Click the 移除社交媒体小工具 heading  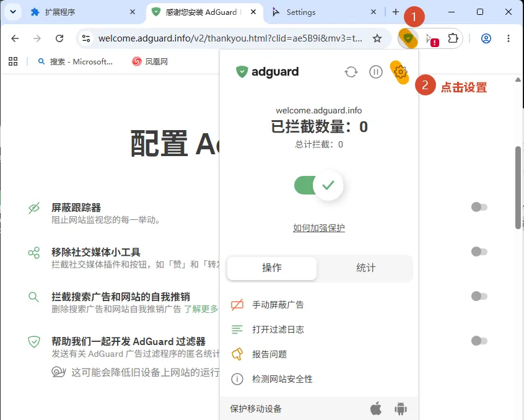click(x=96, y=252)
